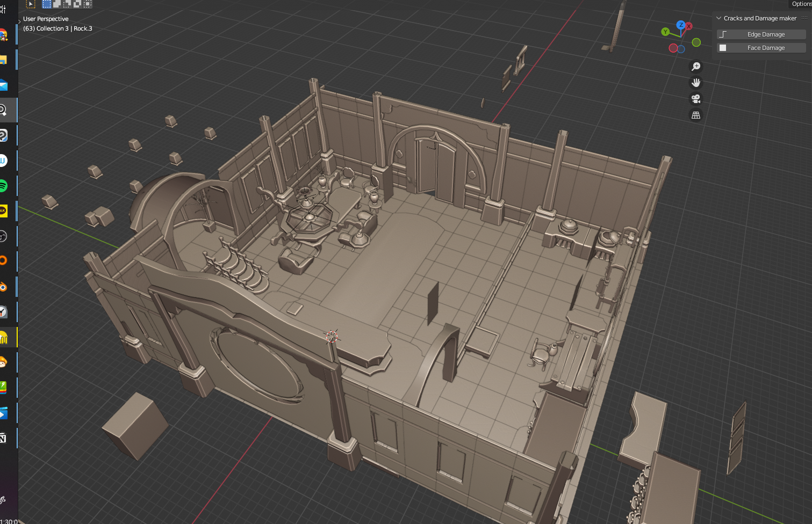Viewport: 812px width, 524px height.
Task: Open the blue video player app in taskbar
Action: pyautogui.click(x=3, y=413)
